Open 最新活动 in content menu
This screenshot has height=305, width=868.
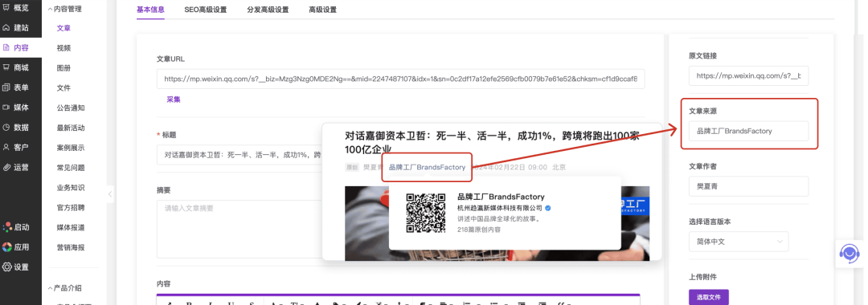[x=70, y=128]
